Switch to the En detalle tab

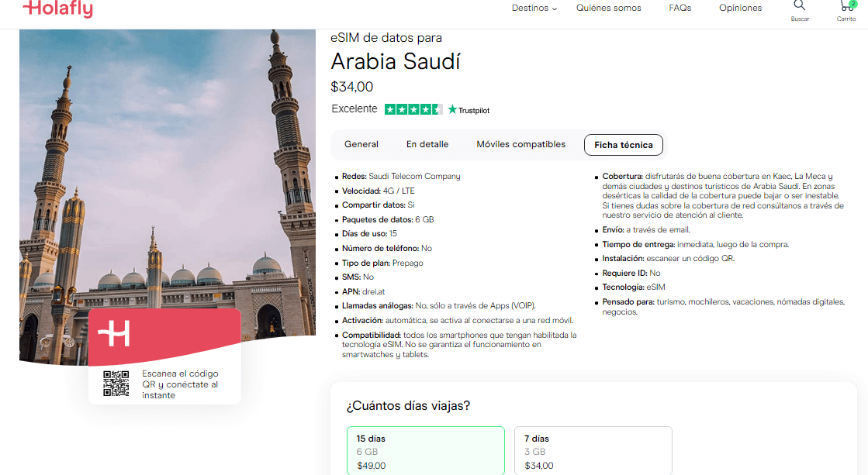tap(426, 144)
